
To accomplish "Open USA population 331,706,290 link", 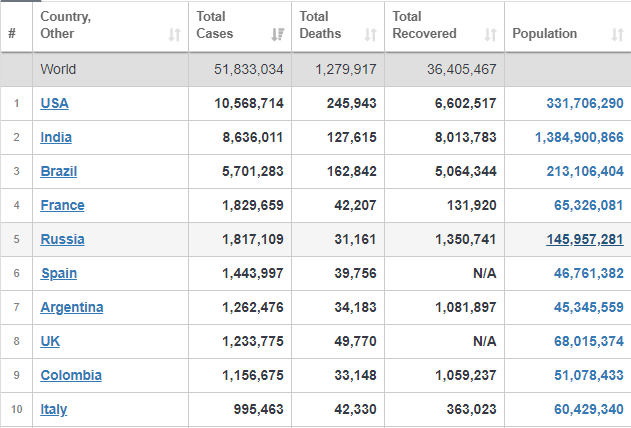I will click(x=585, y=103).
